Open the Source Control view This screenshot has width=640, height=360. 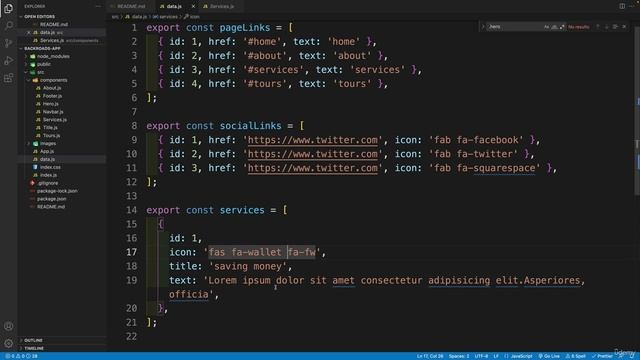point(8,43)
